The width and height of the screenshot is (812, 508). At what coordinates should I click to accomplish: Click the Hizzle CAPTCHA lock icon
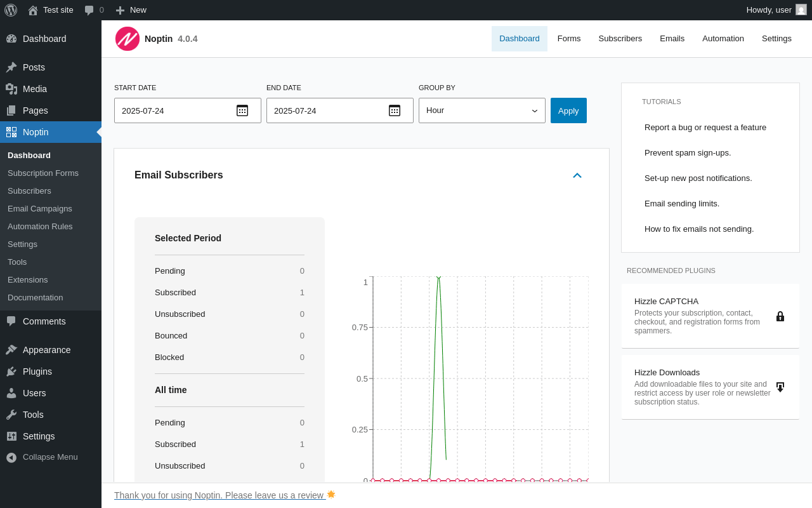(780, 316)
